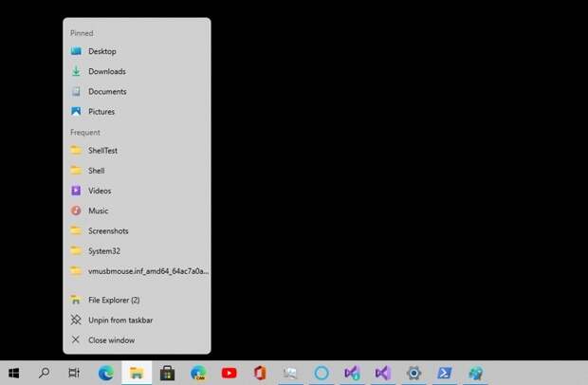Open the YouTube taskbar icon

pos(229,373)
